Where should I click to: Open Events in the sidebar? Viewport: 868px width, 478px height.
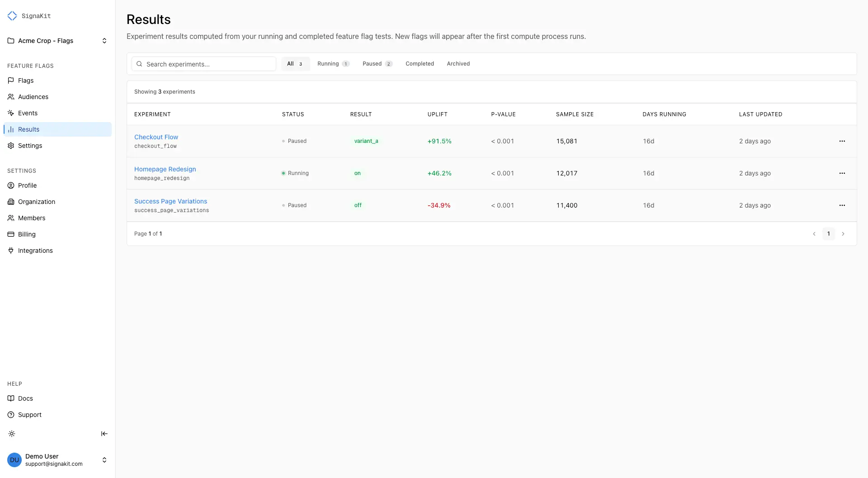click(x=57, y=113)
